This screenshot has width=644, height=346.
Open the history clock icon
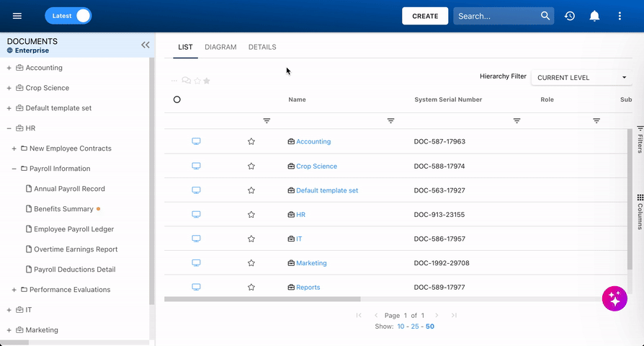[570, 16]
